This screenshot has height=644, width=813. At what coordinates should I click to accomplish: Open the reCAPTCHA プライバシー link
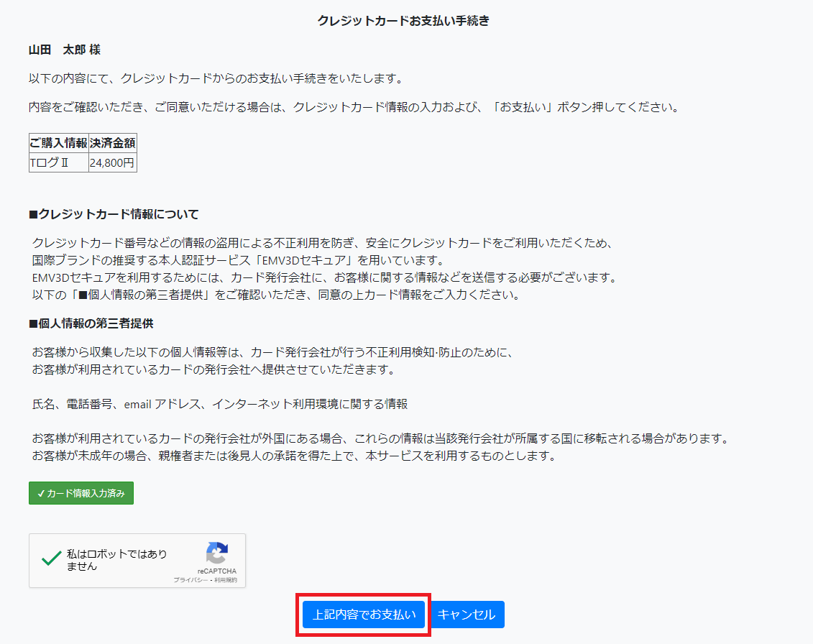[x=190, y=580]
